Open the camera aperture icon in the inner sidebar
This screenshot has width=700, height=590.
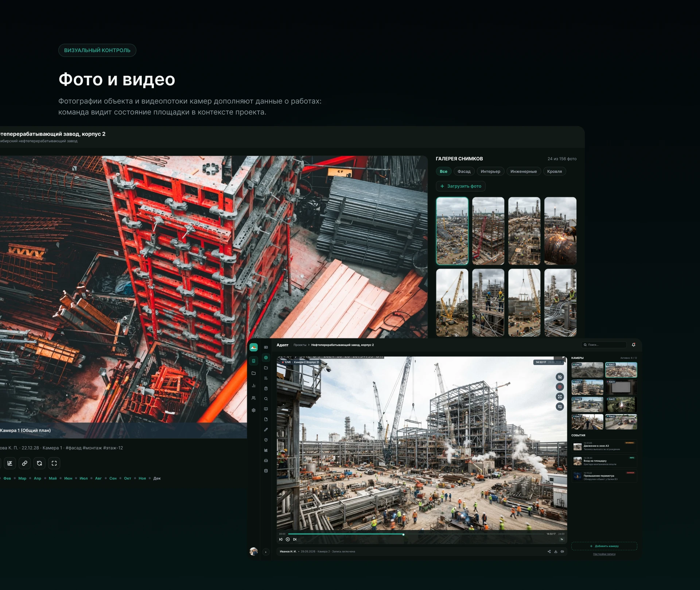266,358
